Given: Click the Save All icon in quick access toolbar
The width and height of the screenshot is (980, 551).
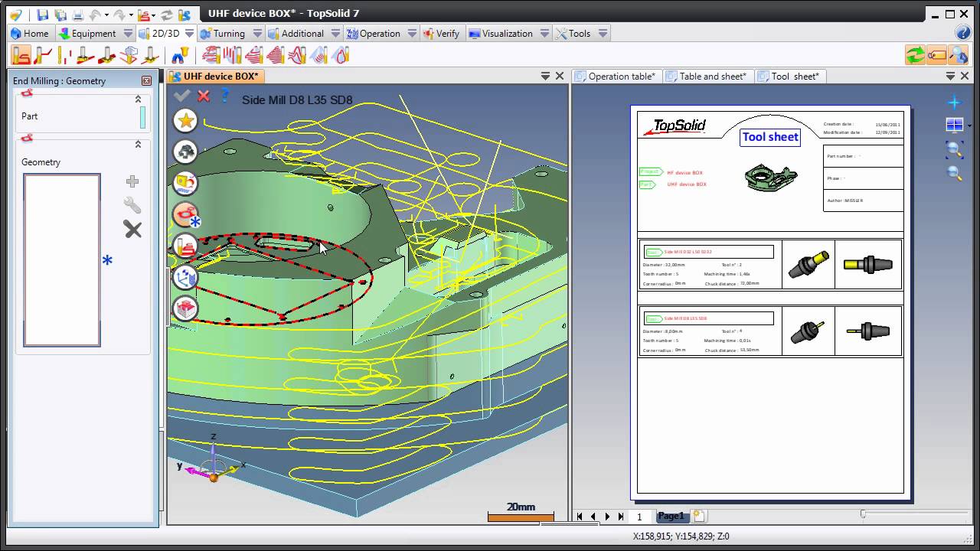Looking at the screenshot, I should pos(60,15).
